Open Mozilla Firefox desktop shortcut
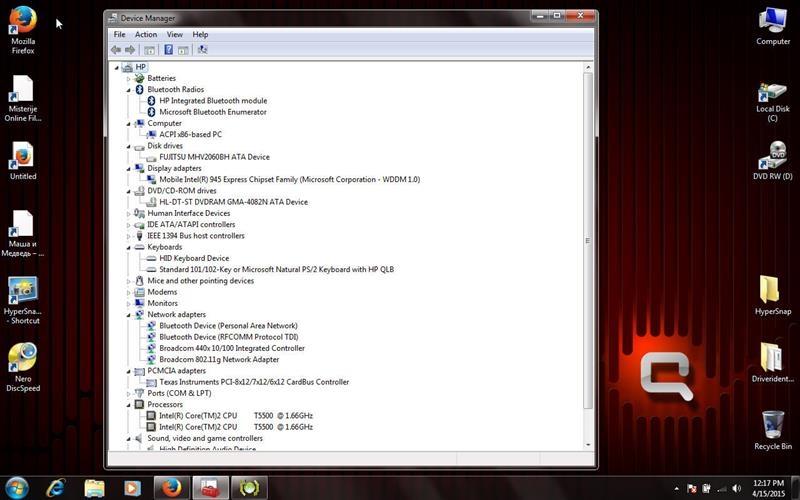 [x=23, y=30]
